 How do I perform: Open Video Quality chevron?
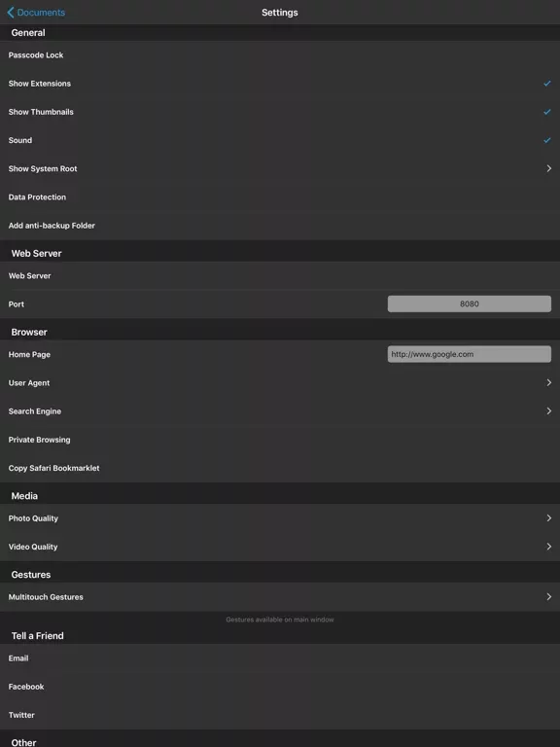549,547
